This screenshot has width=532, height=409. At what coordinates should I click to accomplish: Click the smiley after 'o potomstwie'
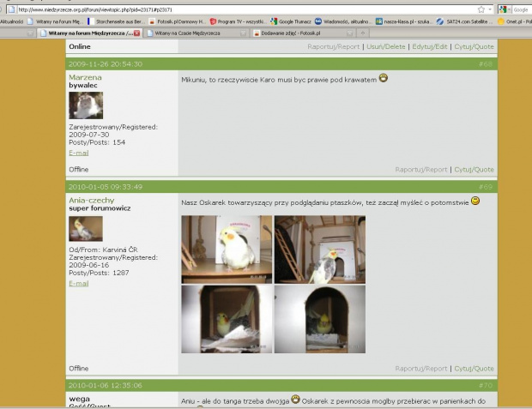pos(475,201)
